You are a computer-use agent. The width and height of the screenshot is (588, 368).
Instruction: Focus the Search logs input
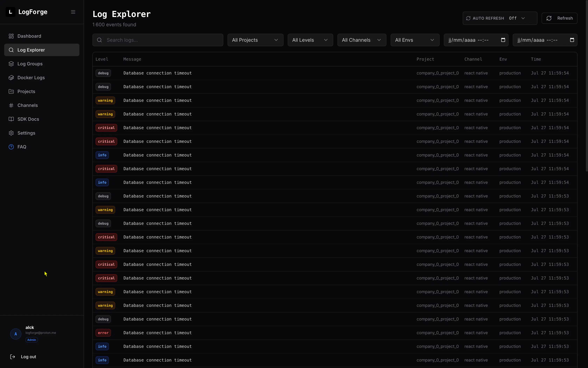pos(158,40)
